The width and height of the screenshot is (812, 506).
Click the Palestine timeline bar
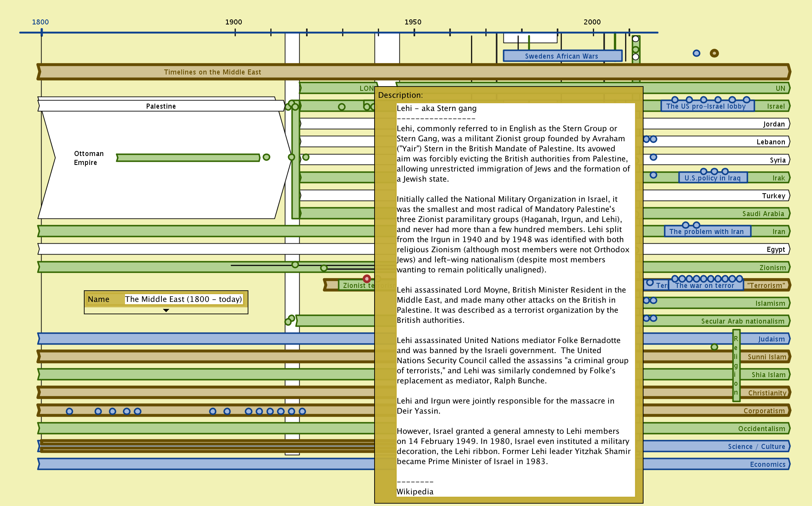coord(161,106)
